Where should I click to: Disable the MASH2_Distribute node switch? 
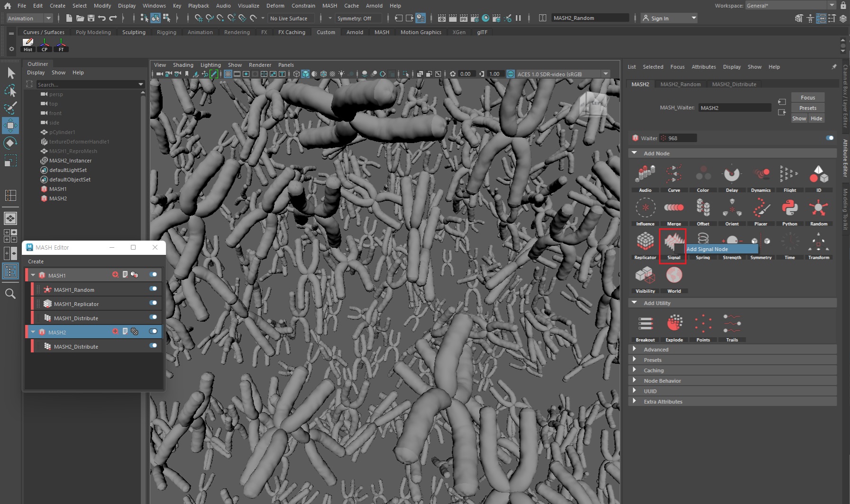pos(153,346)
